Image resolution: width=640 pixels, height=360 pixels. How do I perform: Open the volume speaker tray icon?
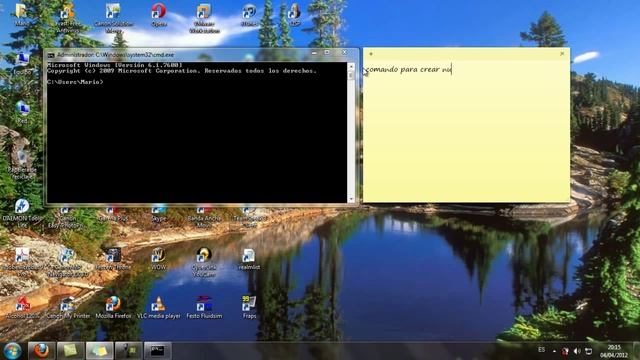pyautogui.click(x=577, y=351)
